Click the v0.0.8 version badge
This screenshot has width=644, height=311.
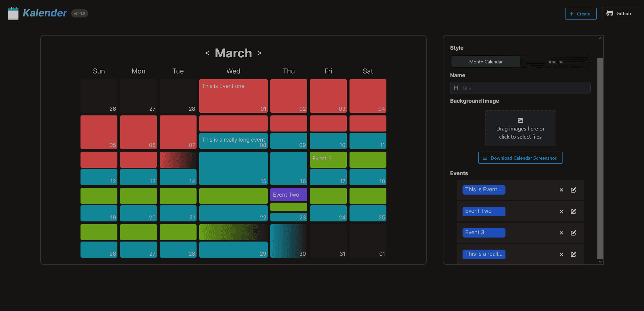pyautogui.click(x=79, y=13)
